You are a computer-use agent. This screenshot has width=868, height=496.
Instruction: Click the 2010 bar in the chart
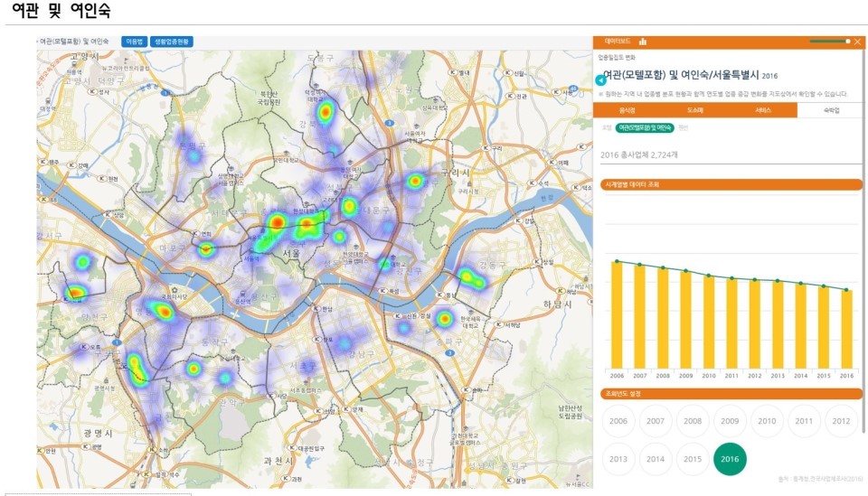709,322
